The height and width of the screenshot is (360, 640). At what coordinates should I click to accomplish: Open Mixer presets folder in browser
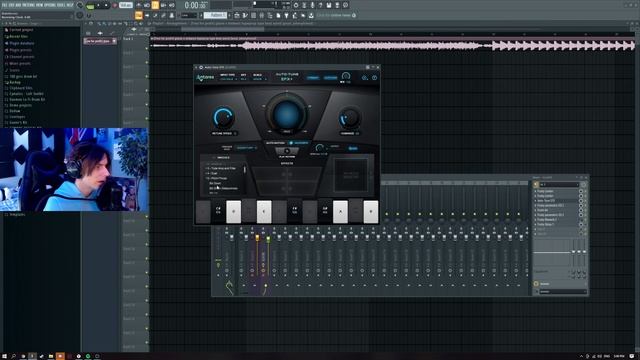coord(20,63)
